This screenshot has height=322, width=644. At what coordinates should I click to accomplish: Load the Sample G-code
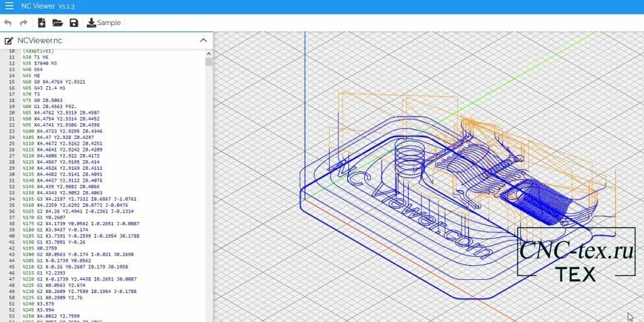point(104,23)
